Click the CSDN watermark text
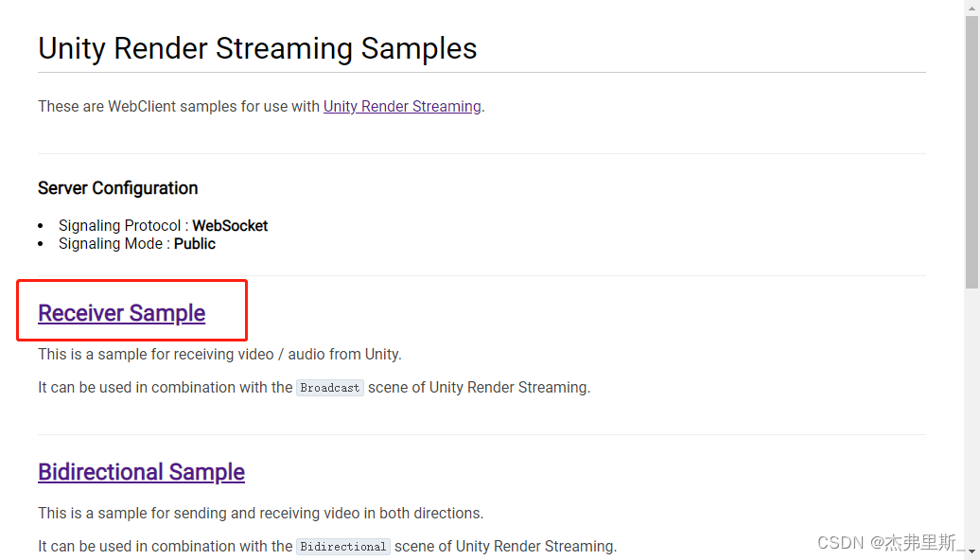This screenshot has width=980, height=560. tap(884, 542)
